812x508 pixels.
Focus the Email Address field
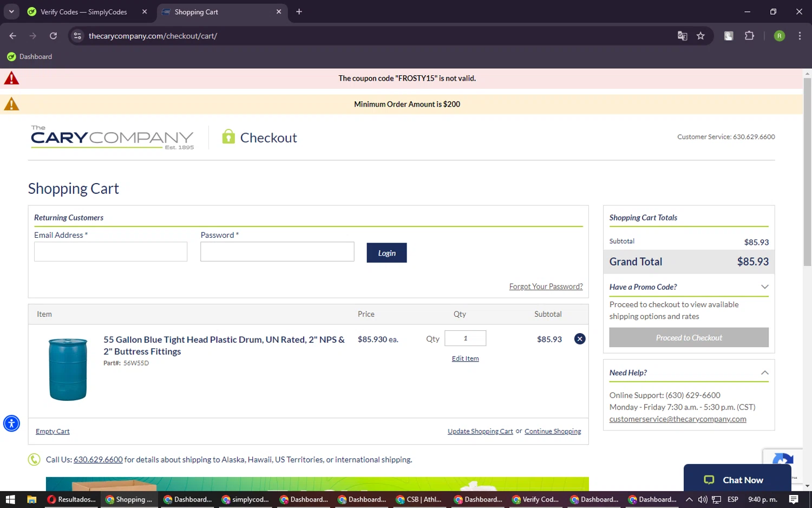(110, 252)
